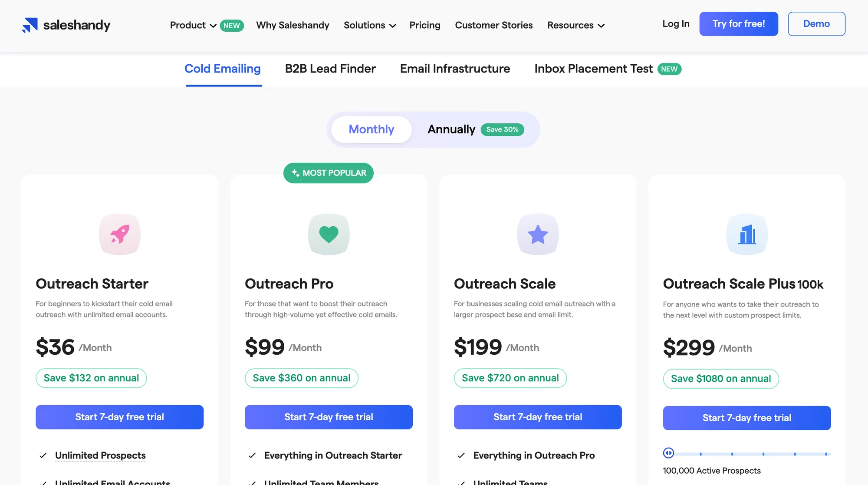868x485 pixels.
Task: Click the $199 /Month price
Action: pyautogui.click(x=496, y=347)
